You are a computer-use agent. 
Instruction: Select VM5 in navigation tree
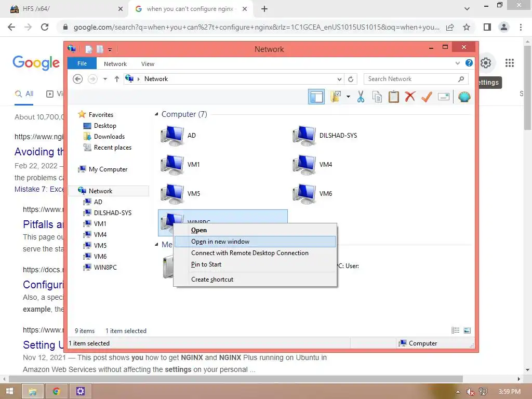100,245
